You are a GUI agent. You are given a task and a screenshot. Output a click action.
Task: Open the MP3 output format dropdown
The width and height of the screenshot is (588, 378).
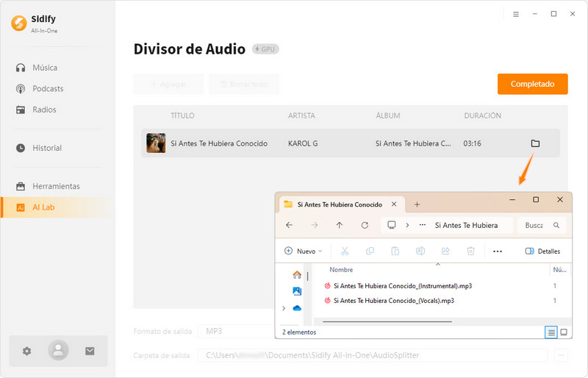pos(236,331)
